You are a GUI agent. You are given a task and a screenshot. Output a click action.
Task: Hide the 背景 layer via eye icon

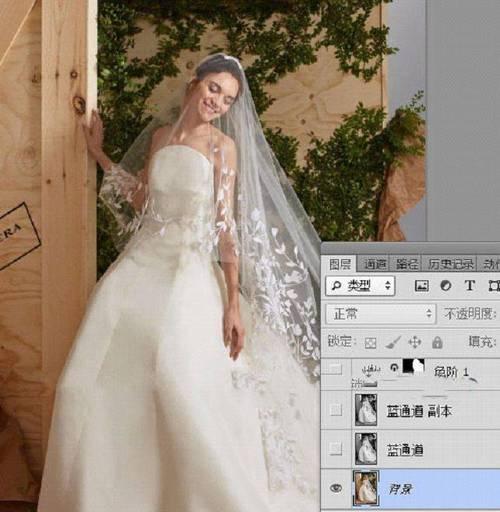(336, 488)
